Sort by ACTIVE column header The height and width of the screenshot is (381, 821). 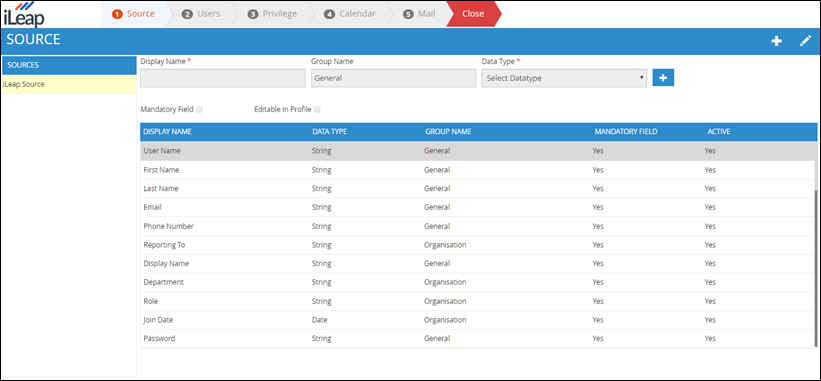[x=718, y=132]
